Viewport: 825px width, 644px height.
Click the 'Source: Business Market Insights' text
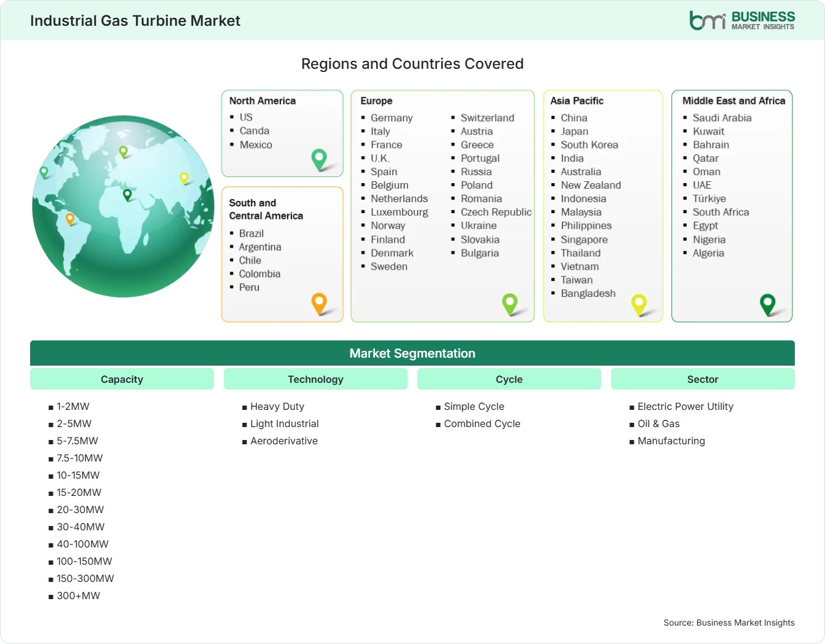click(x=729, y=623)
